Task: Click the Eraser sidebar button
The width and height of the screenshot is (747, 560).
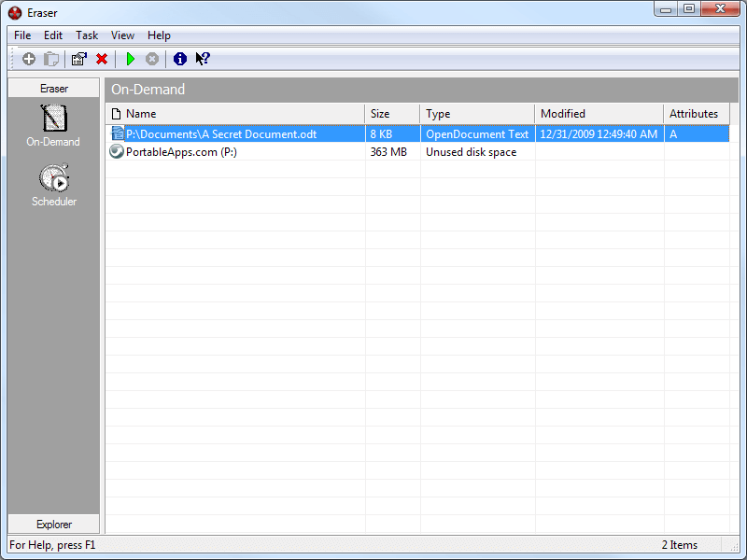Action: pos(53,87)
